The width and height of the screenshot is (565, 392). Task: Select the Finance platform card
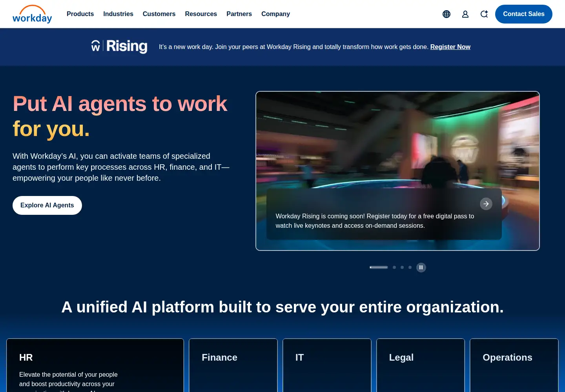[233, 365]
